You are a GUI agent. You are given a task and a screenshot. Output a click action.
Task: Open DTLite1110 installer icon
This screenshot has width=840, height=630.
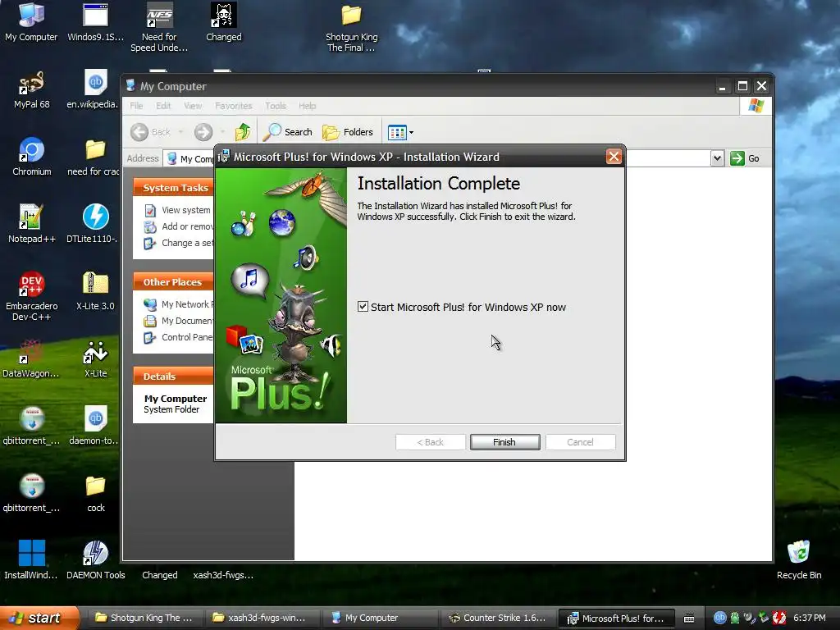tap(95, 223)
